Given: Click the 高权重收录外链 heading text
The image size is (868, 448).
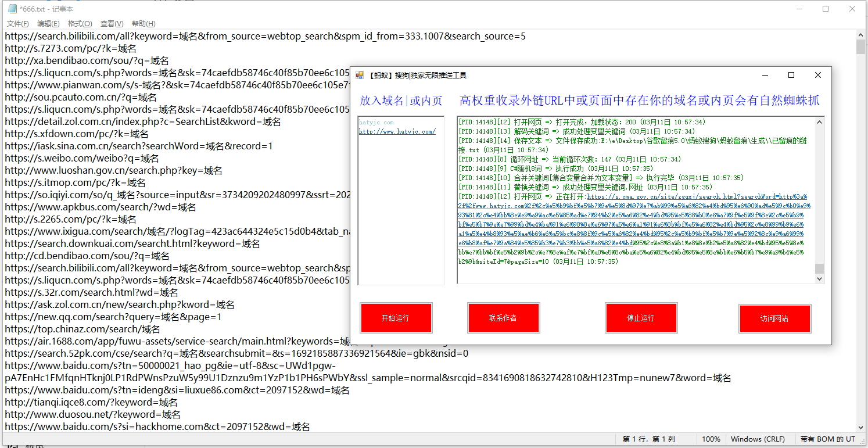Looking at the screenshot, I should point(640,101).
